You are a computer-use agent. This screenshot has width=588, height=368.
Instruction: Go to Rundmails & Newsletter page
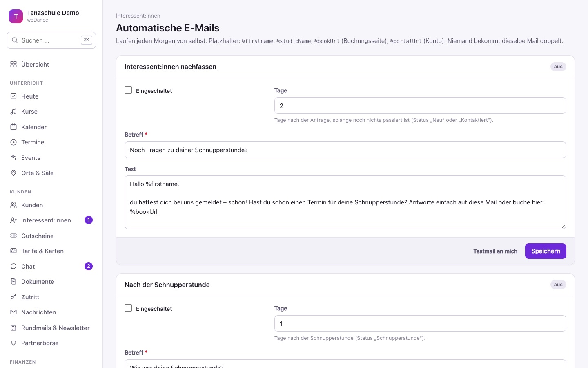point(51,328)
